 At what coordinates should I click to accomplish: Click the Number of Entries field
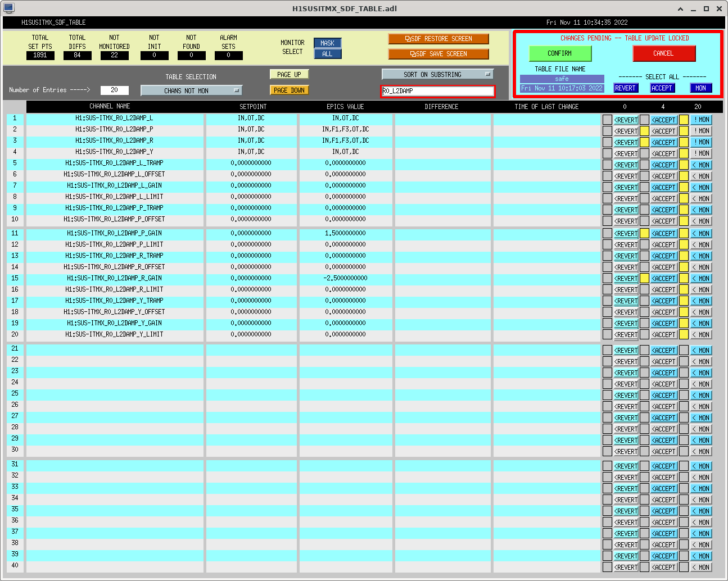tap(114, 90)
